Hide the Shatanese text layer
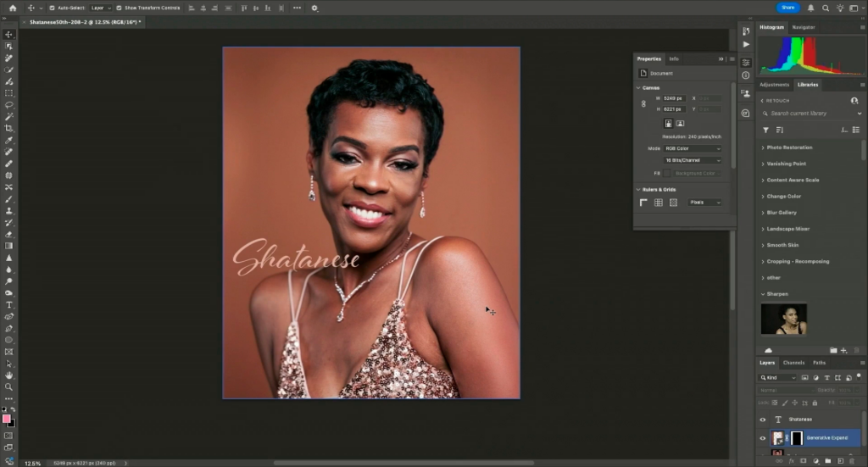This screenshot has width=868, height=467. (762, 420)
